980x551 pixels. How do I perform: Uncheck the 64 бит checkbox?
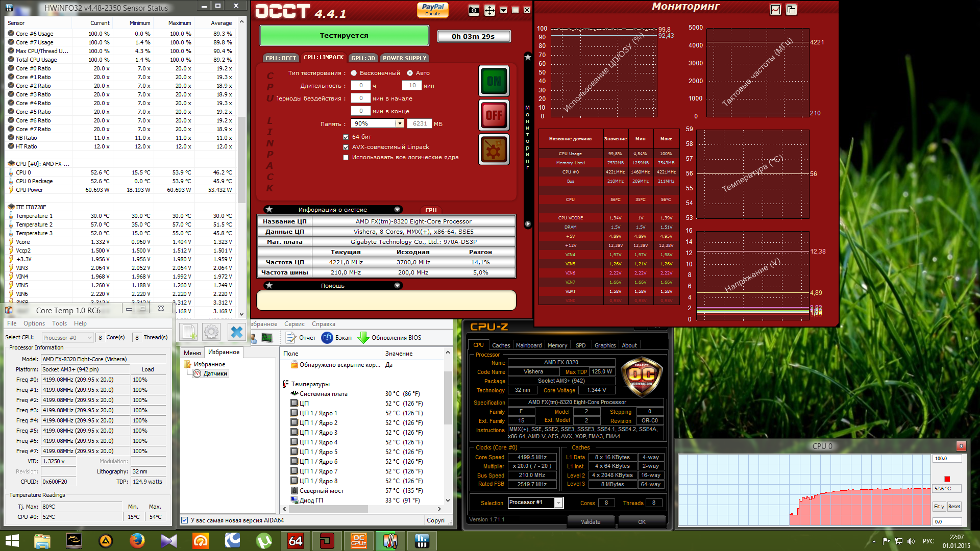coord(346,137)
